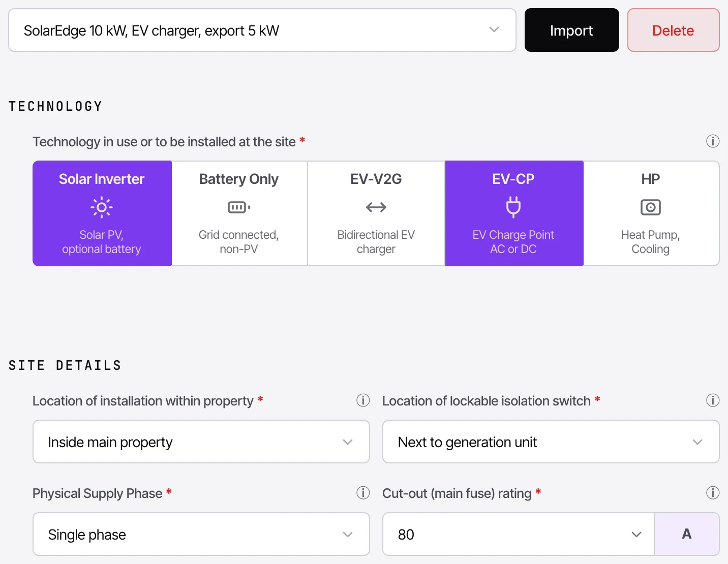
Task: Open info for Location of installation within property
Action: (x=363, y=400)
